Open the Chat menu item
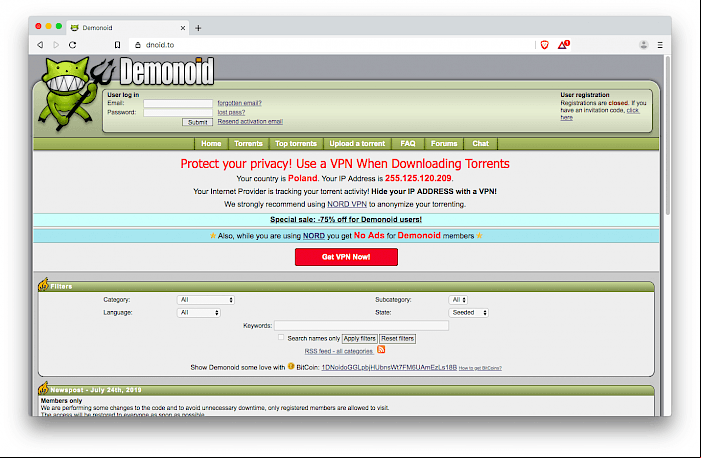The height and width of the screenshot is (458, 701). click(481, 144)
